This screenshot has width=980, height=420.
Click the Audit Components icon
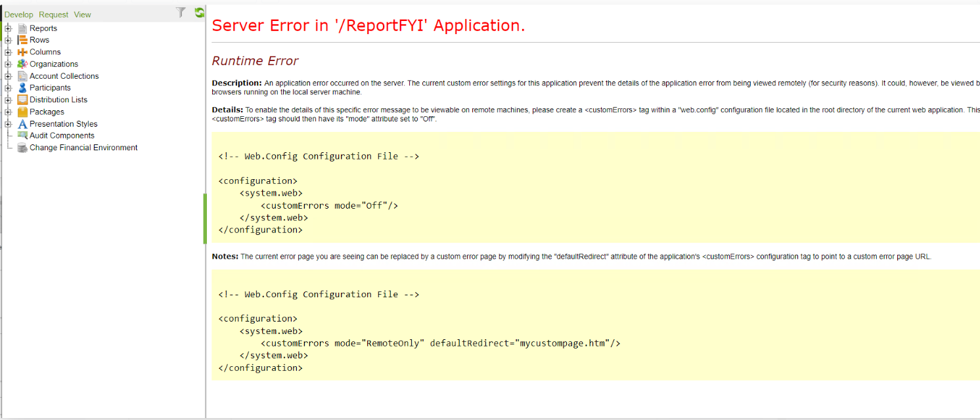pos(23,136)
